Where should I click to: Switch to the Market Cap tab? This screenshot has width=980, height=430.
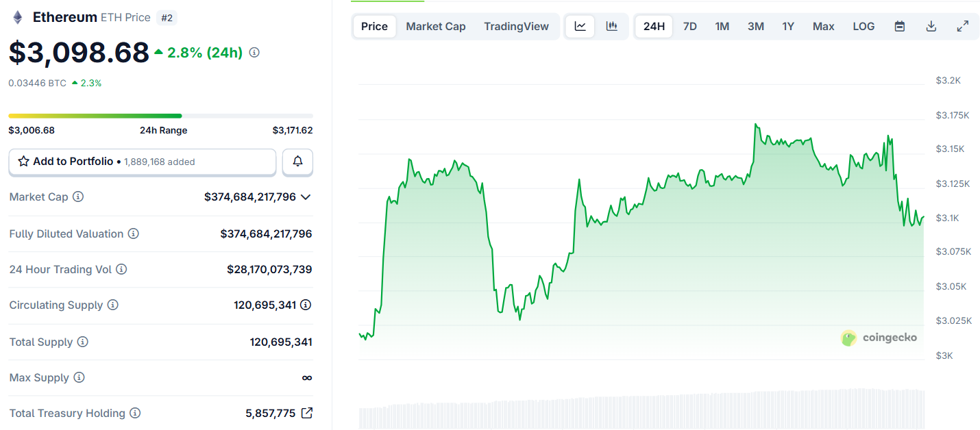point(435,26)
